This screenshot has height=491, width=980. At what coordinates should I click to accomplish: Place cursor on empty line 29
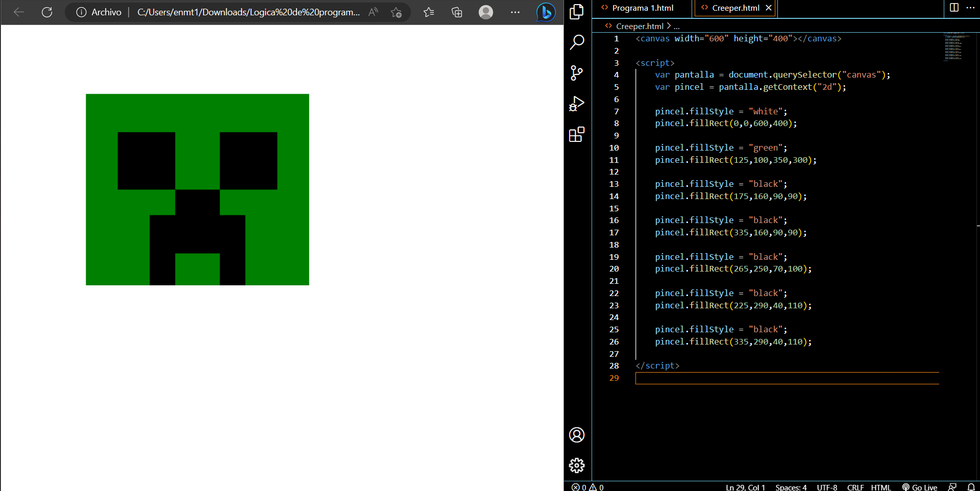pos(787,378)
